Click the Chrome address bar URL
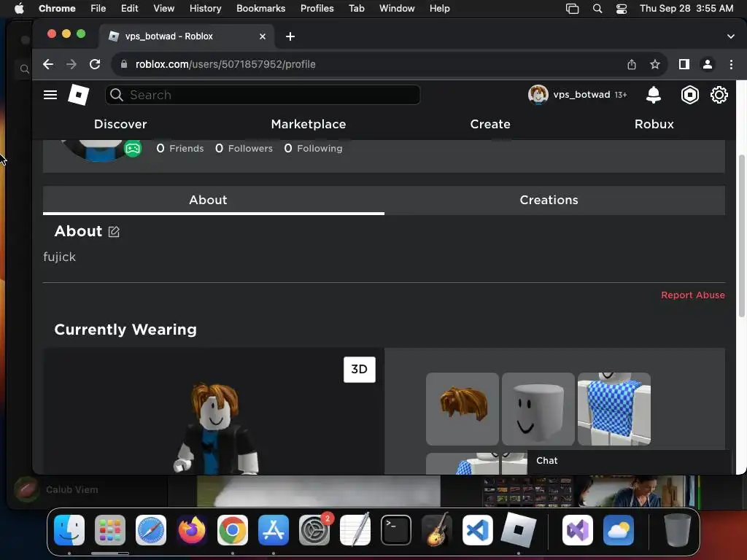 pyautogui.click(x=225, y=64)
